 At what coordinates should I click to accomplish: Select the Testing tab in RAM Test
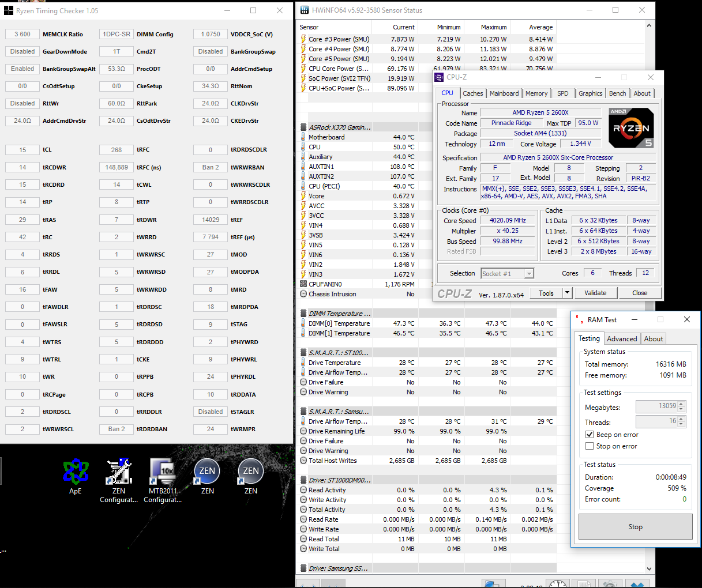(589, 338)
